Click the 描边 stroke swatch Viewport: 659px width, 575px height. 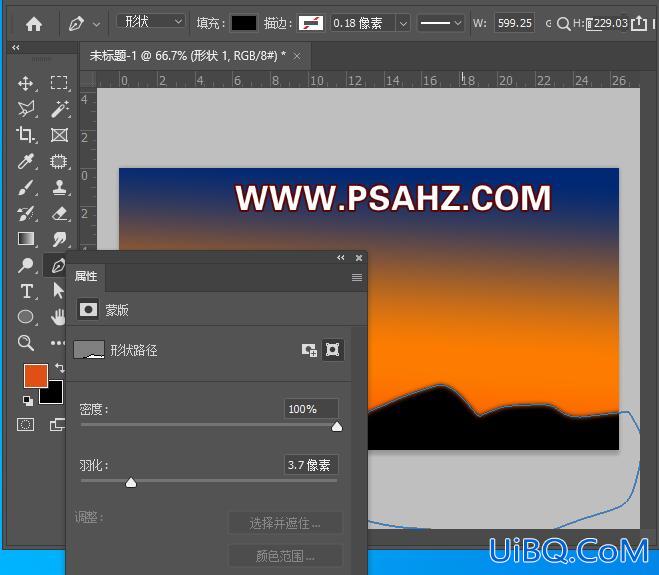(x=311, y=23)
